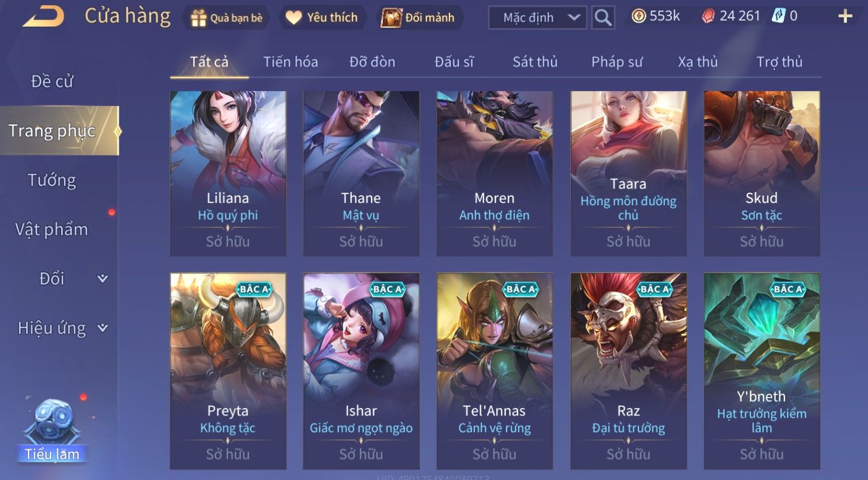The width and height of the screenshot is (868, 480).
Task: Open Raz Đại tù trưởng skin card
Action: coord(628,371)
